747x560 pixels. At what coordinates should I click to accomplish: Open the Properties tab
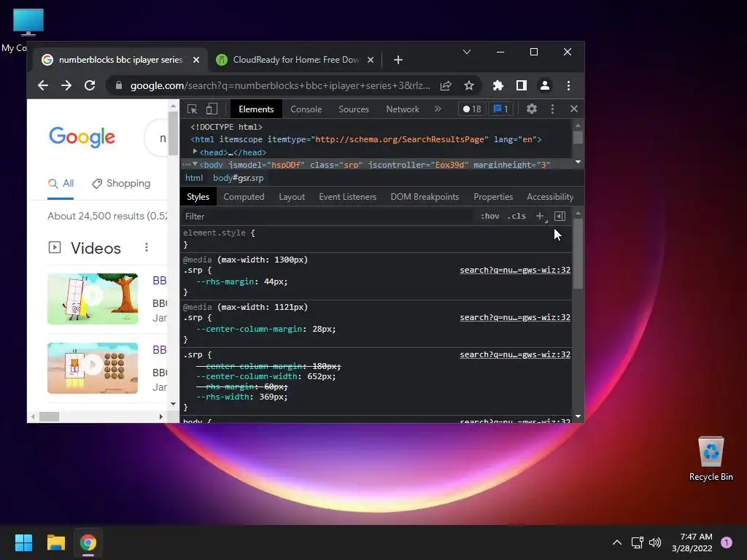tap(493, 197)
